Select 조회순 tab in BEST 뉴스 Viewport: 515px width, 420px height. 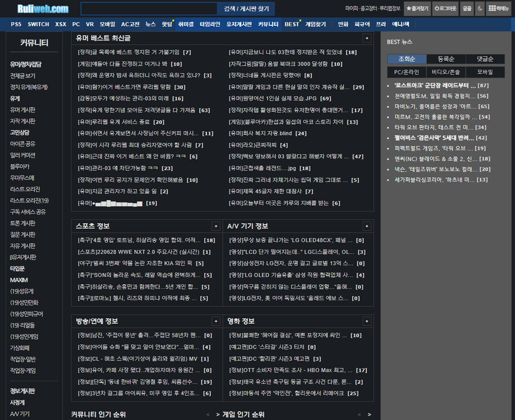pyautogui.click(x=407, y=59)
